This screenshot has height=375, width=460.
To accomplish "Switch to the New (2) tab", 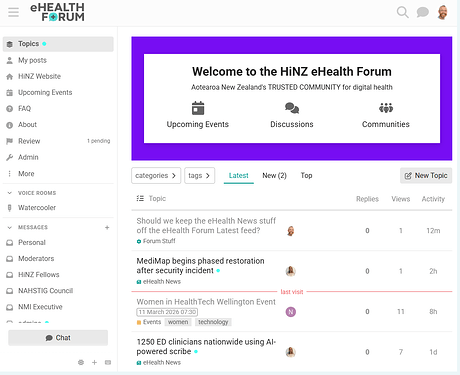I will pyautogui.click(x=274, y=176).
